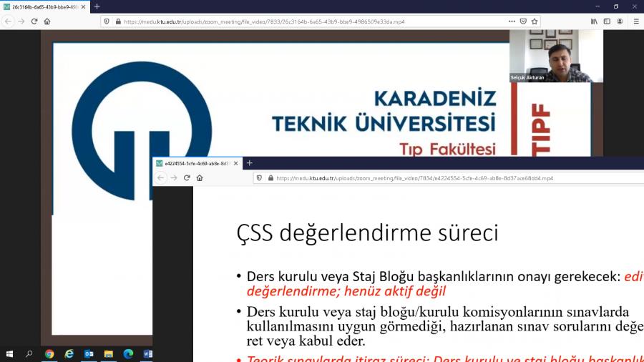The width and height of the screenshot is (644, 362).
Task: Open the Windows Start menu
Action: click(9, 353)
